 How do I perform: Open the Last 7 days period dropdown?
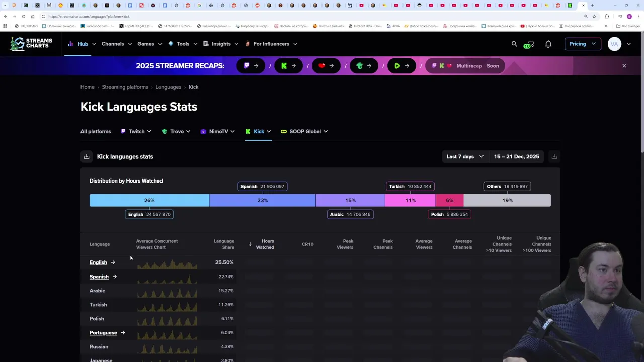(x=465, y=157)
